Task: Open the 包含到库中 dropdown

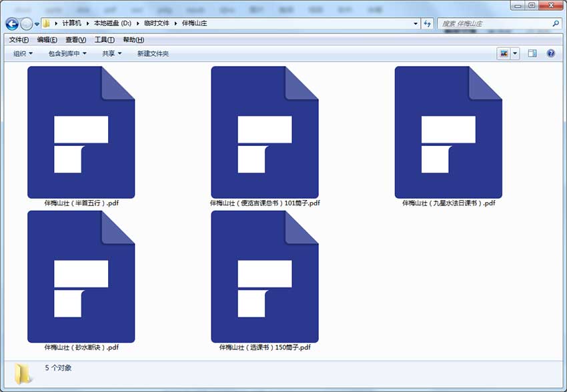Action: pos(67,53)
